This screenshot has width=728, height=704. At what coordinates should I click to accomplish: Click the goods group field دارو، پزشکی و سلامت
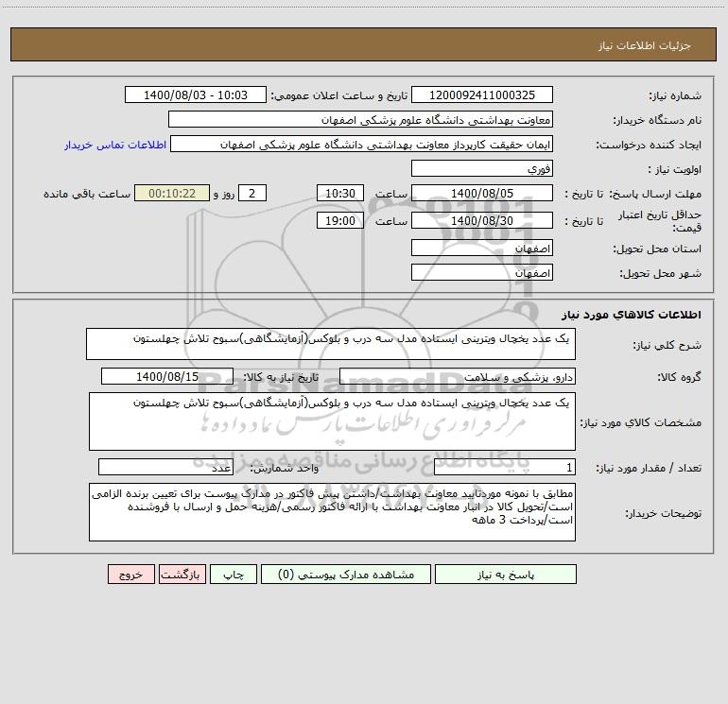[x=458, y=376]
